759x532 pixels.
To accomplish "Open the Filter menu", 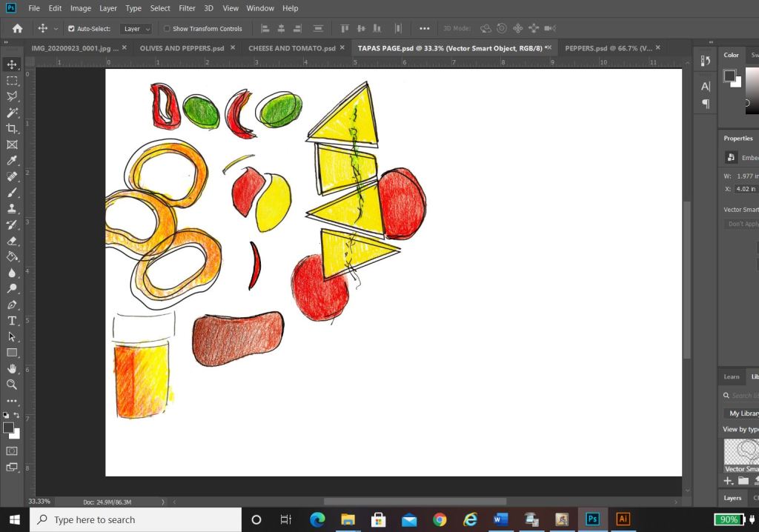I will pyautogui.click(x=187, y=8).
